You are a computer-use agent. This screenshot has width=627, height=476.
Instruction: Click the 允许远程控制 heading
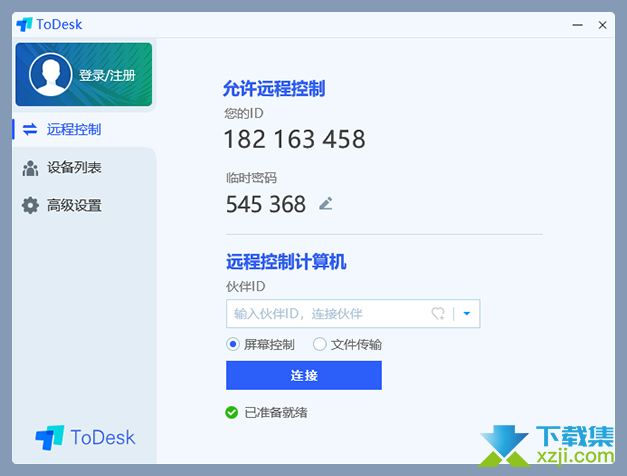(274, 88)
